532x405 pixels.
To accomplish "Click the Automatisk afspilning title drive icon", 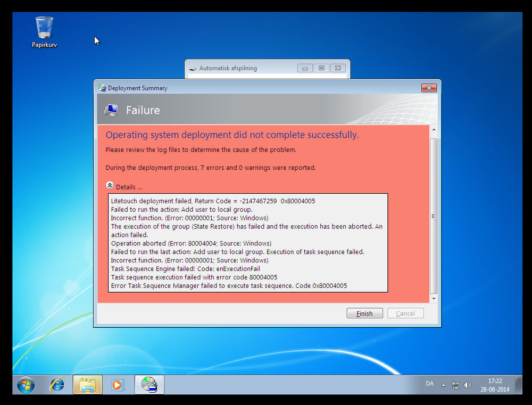I will point(193,69).
